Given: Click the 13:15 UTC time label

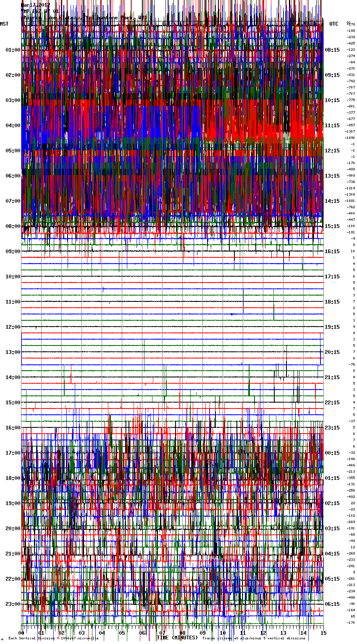Looking at the screenshot, I should pos(332,176).
